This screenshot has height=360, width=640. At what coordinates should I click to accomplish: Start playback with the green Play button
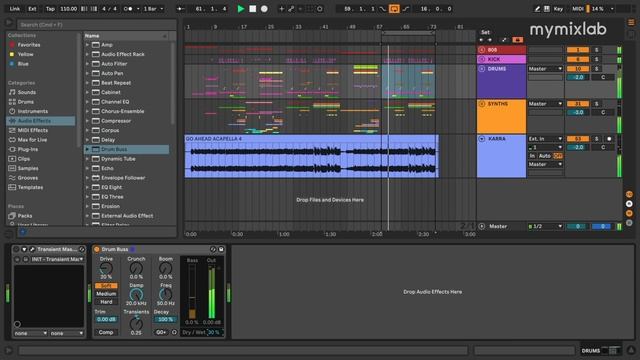[241, 9]
